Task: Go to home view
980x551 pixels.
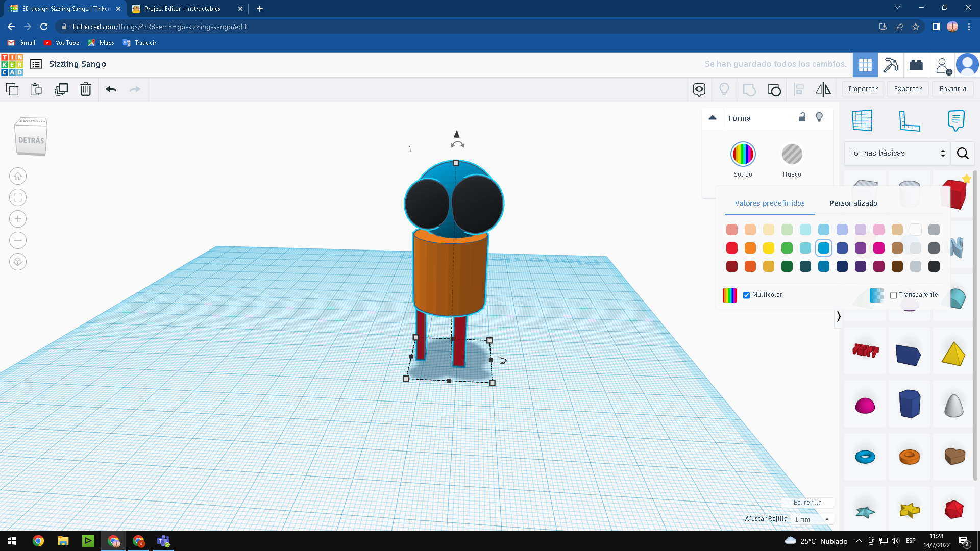Action: pos(18,176)
